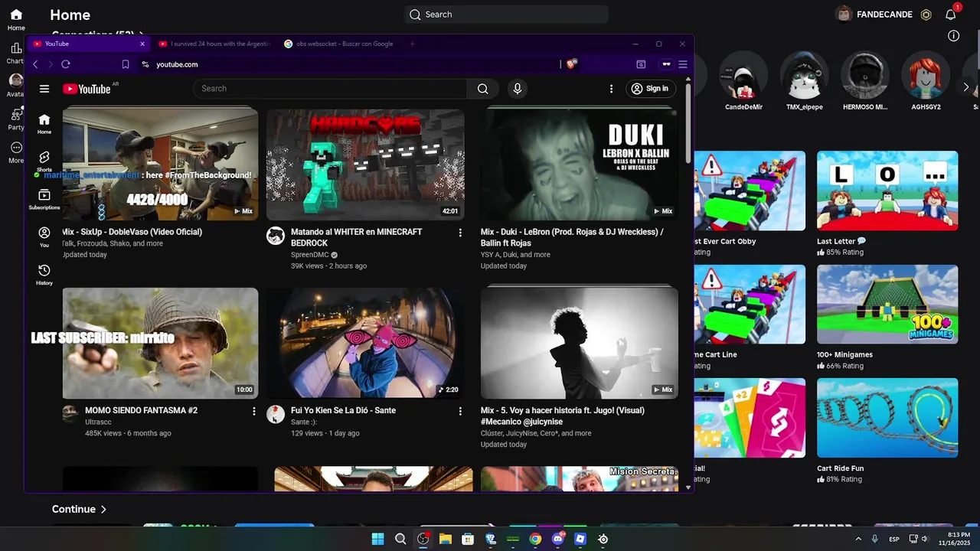The height and width of the screenshot is (551, 980).
Task: Open Fui Yo Kien Se La Dió title
Action: [343, 410]
